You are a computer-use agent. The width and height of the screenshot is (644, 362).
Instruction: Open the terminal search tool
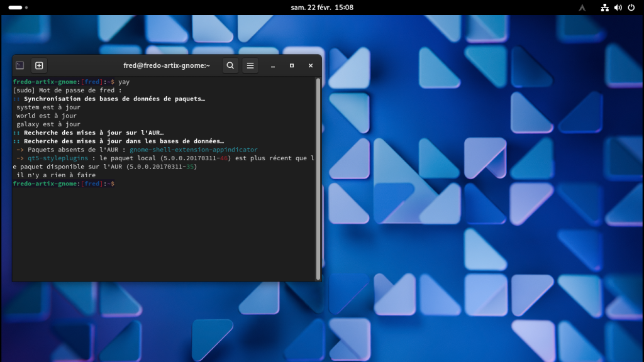click(230, 65)
